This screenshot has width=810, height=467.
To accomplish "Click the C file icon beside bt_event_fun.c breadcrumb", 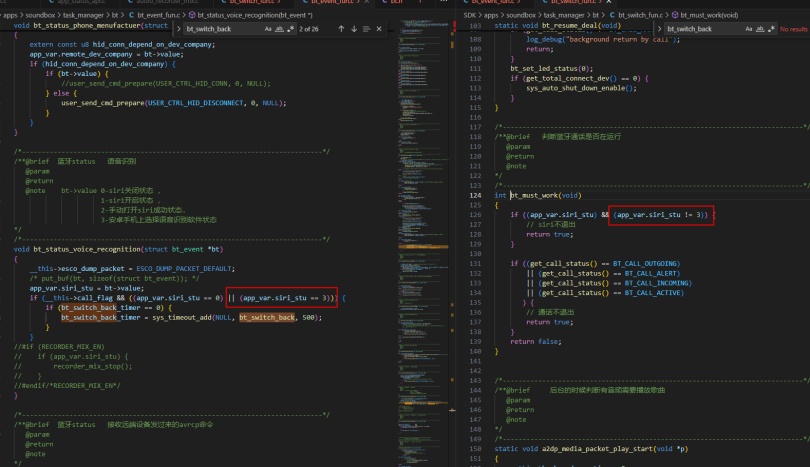I will pos(131,15).
